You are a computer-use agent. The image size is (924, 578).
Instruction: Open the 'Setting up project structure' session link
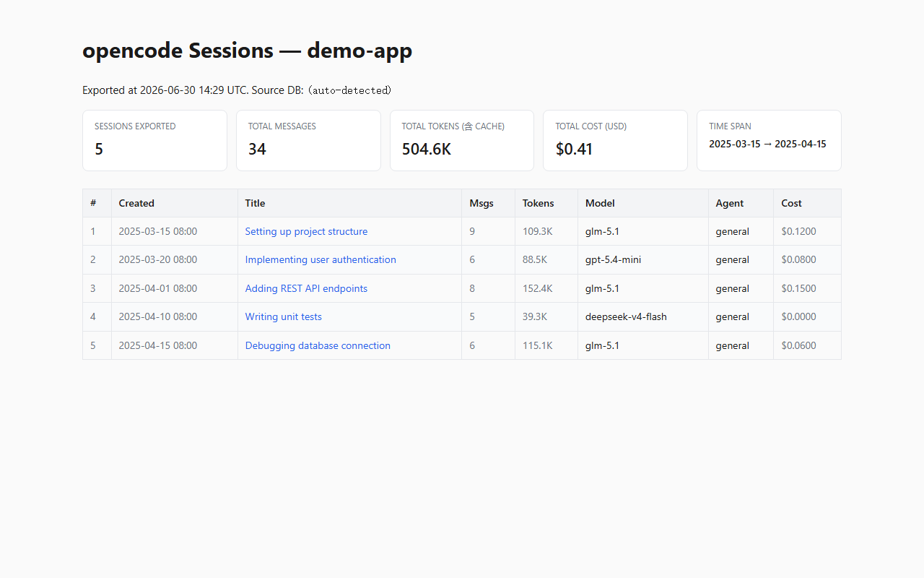pos(306,231)
